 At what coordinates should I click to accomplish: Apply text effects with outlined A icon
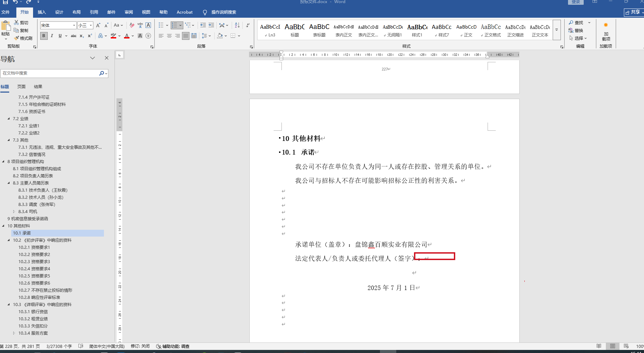(101, 36)
